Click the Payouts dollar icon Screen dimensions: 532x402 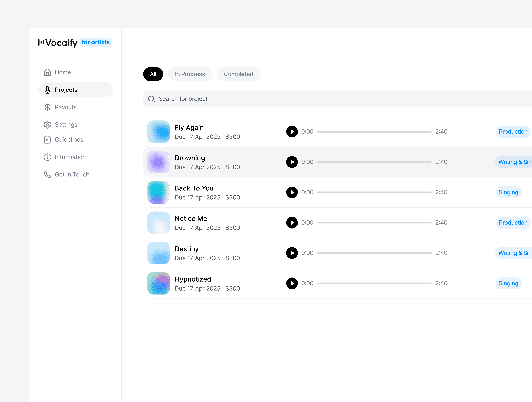(x=47, y=107)
